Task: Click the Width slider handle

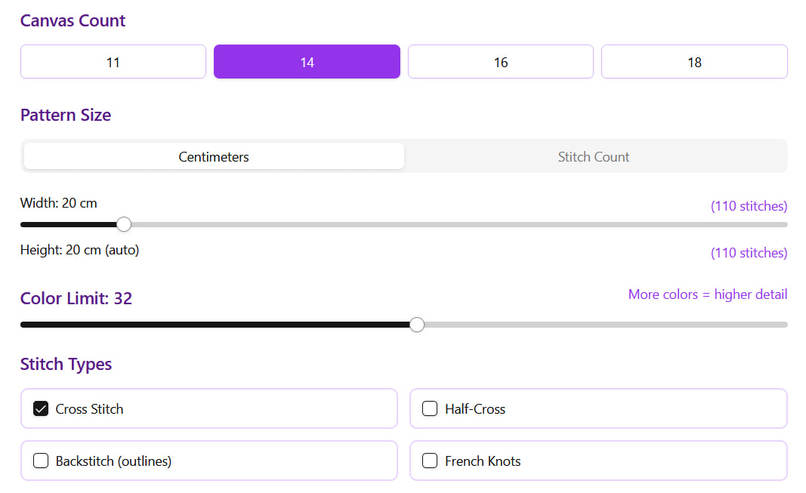Action: [x=124, y=224]
